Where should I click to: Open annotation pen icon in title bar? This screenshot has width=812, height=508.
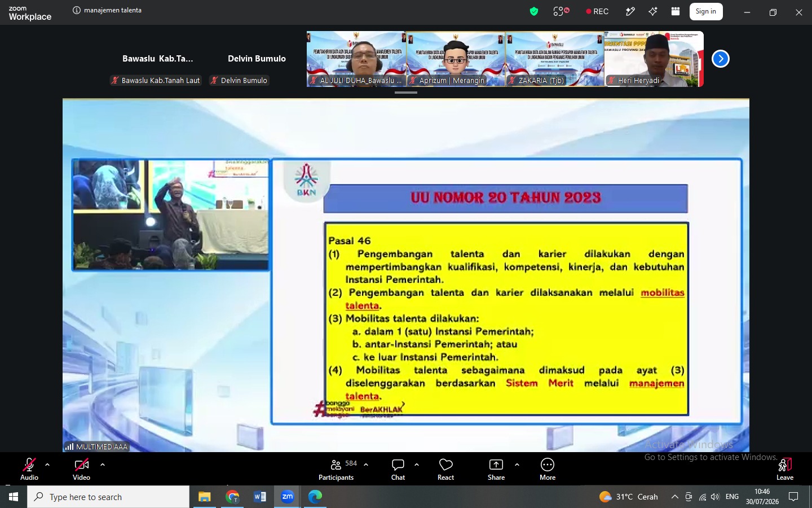630,11
